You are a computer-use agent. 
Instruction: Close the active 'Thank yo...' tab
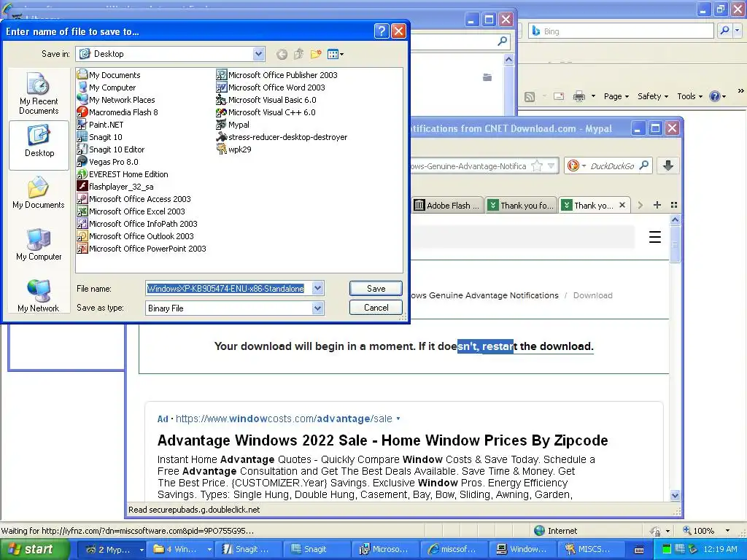(x=622, y=205)
